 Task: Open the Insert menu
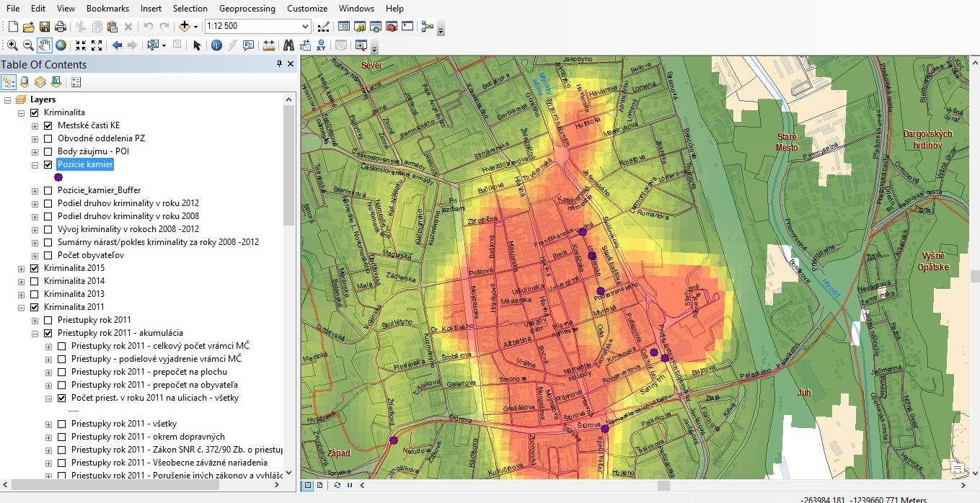coord(151,9)
